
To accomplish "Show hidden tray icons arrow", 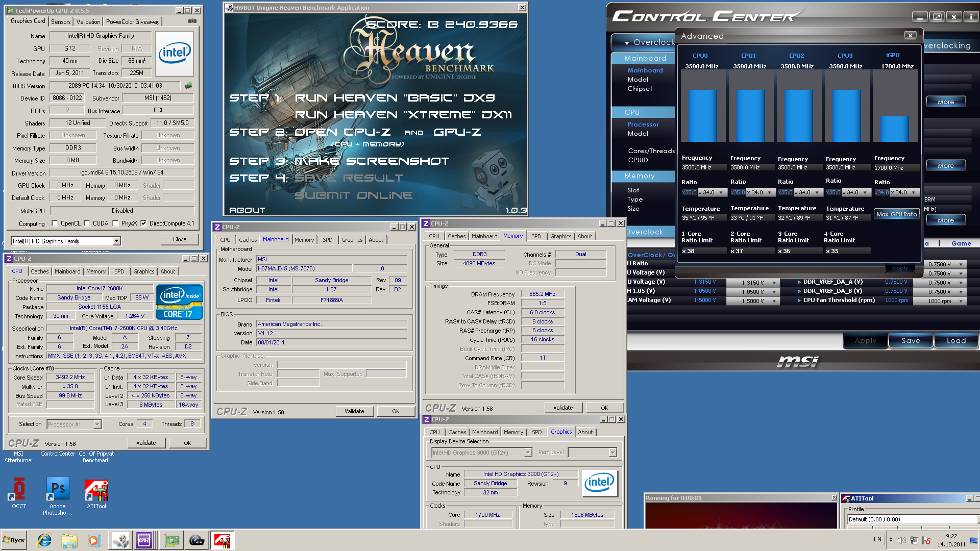I will click(891, 540).
